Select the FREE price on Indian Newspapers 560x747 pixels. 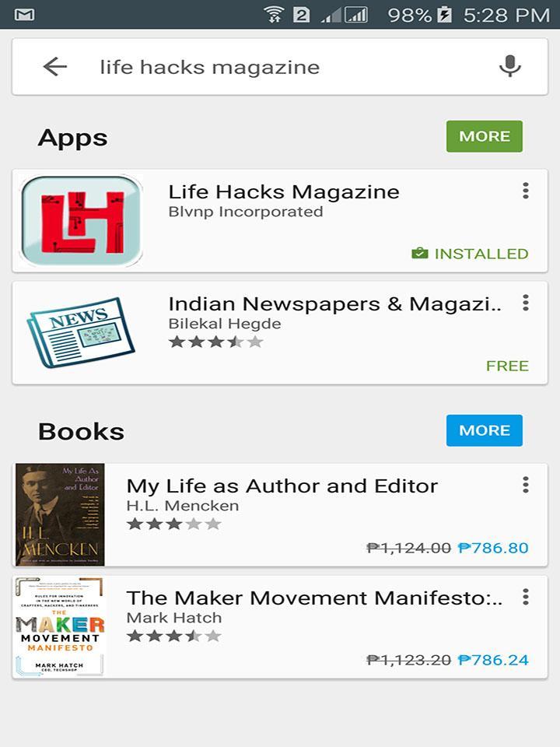[507, 366]
